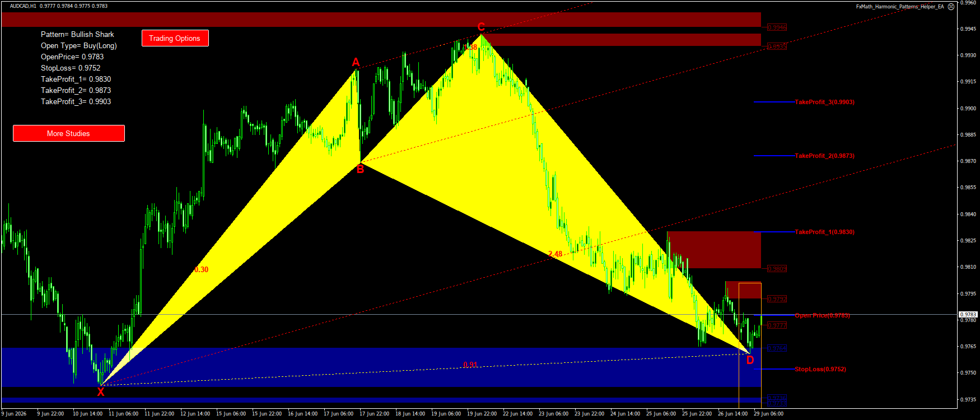Screen dimensions: 980x420
Task: Click the AUDCAD,H1 chart title text
Action: click(x=23, y=6)
